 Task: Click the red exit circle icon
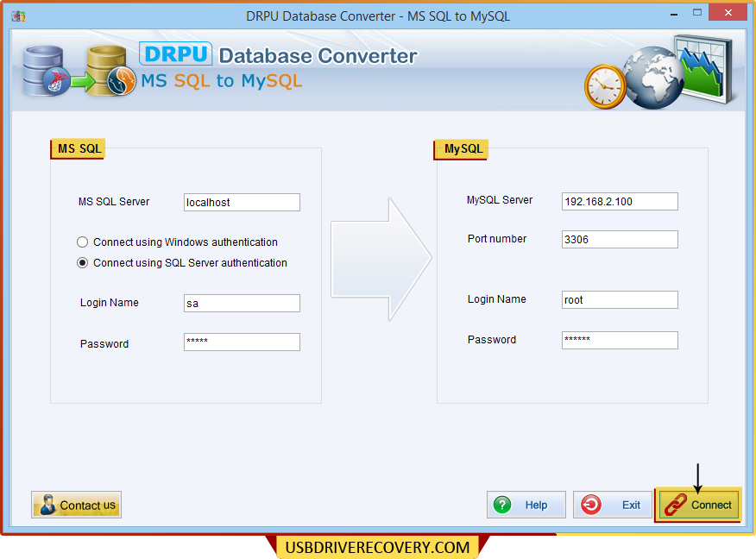[x=590, y=505]
